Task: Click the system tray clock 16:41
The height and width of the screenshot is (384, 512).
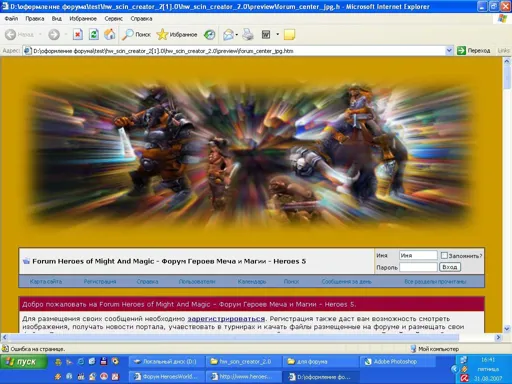Action: pos(488,360)
